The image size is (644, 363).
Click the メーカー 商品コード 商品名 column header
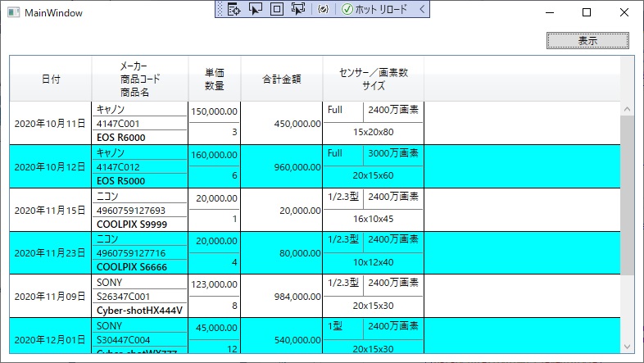[x=140, y=79]
